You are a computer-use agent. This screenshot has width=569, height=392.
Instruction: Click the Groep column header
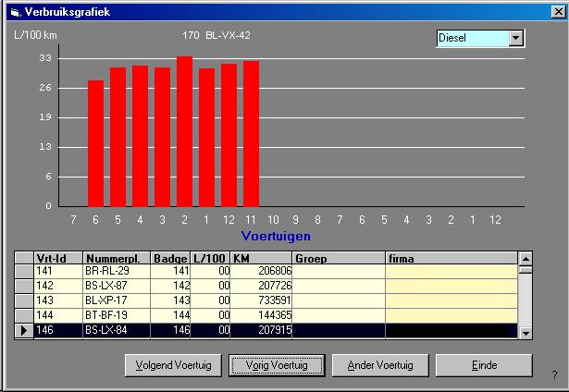coord(339,258)
